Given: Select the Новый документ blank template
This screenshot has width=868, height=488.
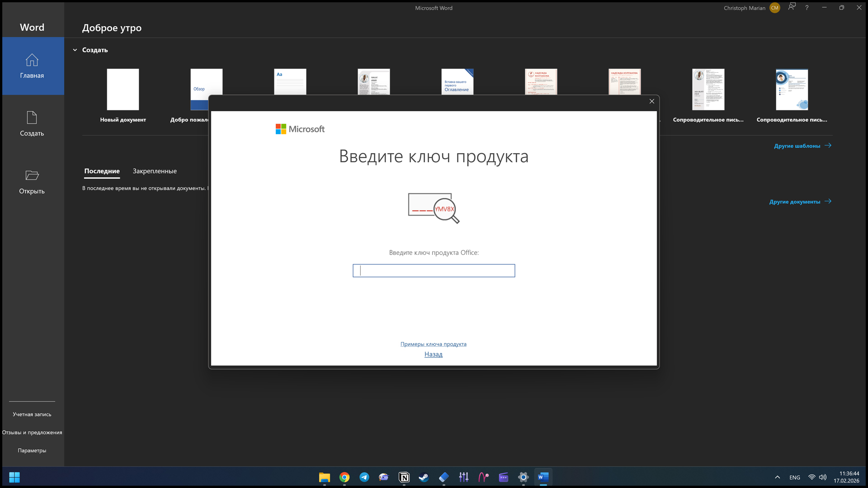Looking at the screenshot, I should [x=123, y=90].
